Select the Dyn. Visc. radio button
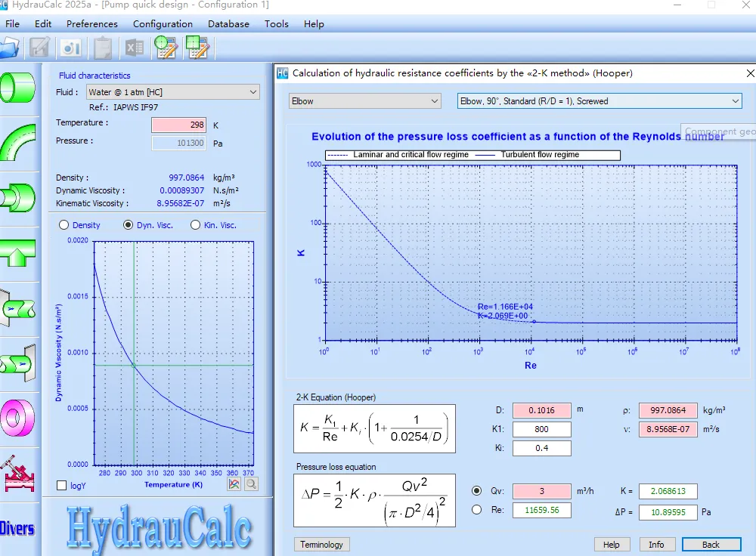Screen dimensions: 756x556 pos(128,225)
